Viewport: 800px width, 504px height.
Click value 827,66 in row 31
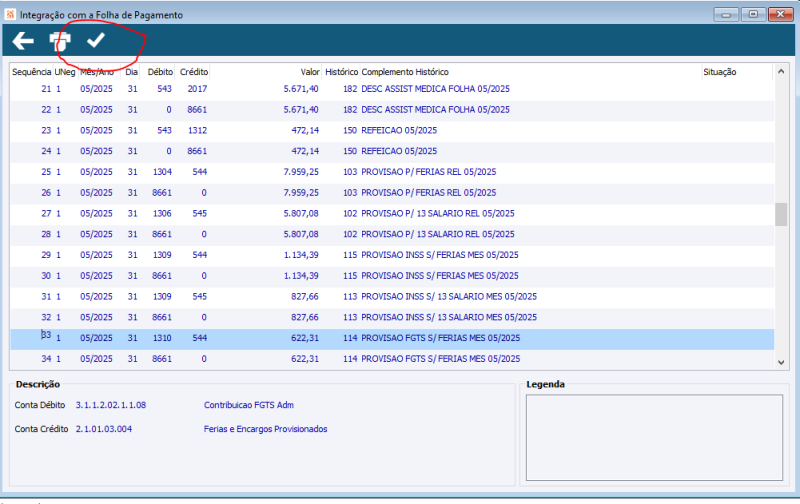[x=305, y=296]
